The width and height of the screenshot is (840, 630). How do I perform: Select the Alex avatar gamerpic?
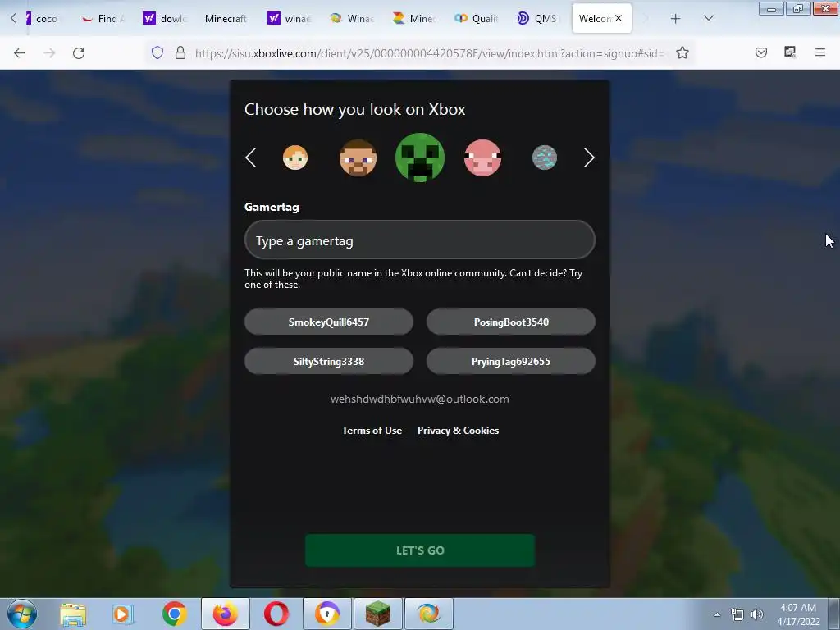point(295,157)
